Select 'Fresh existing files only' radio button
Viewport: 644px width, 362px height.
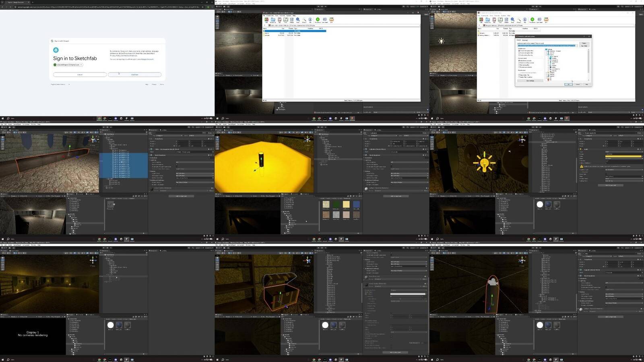519,55
